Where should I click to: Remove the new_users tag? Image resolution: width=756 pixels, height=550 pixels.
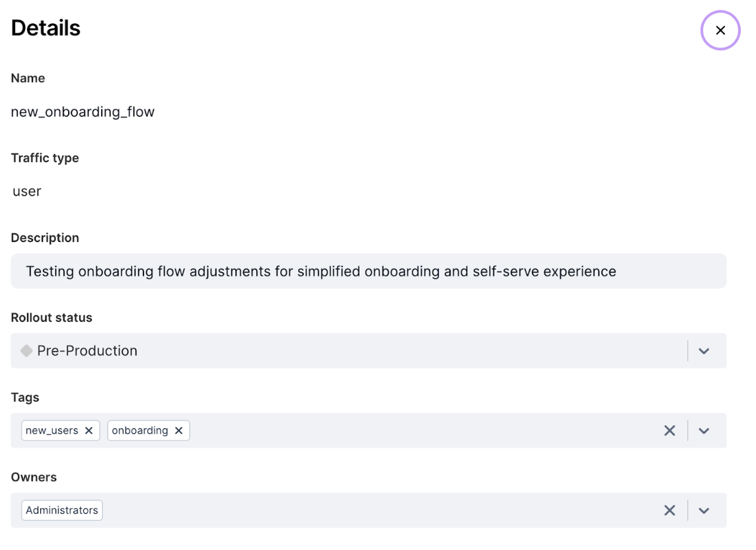click(x=89, y=430)
